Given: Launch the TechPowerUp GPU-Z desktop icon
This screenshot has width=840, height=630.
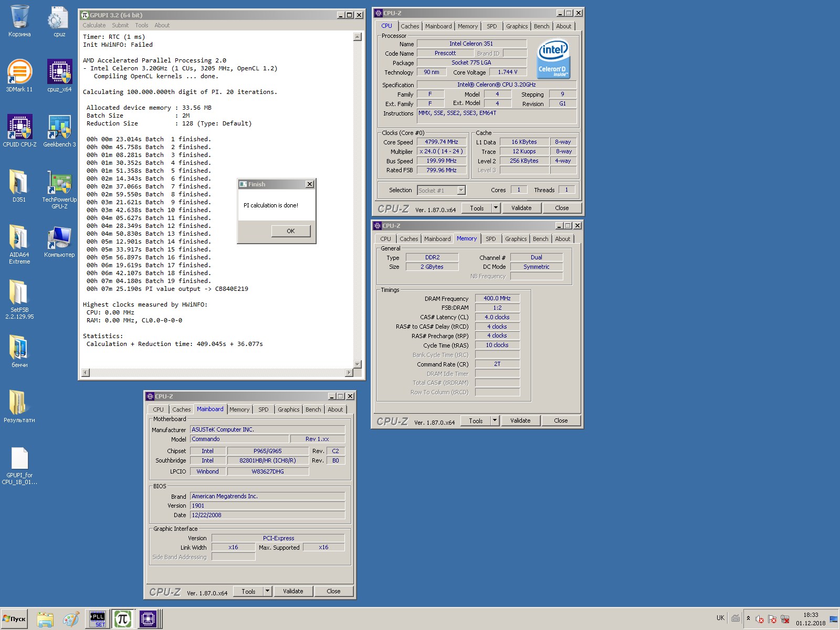Looking at the screenshot, I should point(59,190).
